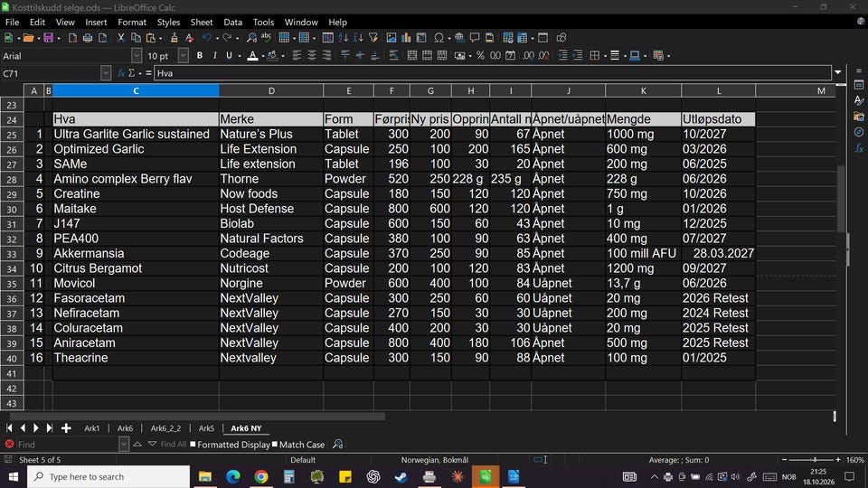
Task: Enable the Match Case checkbox
Action: 275,445
